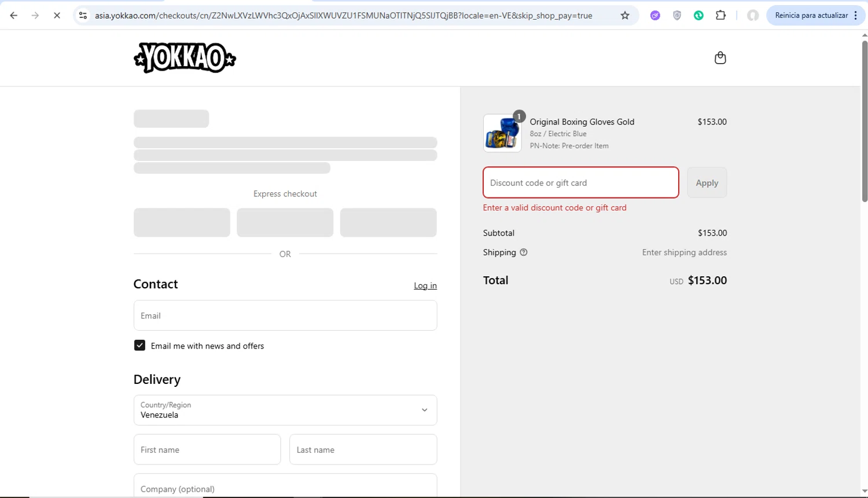
Task: Focus the First name field
Action: (207, 449)
